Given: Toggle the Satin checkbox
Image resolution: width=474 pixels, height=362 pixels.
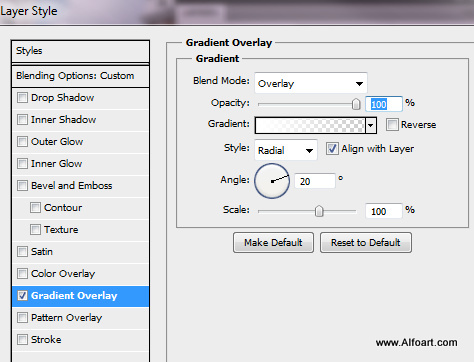Looking at the screenshot, I should [22, 252].
